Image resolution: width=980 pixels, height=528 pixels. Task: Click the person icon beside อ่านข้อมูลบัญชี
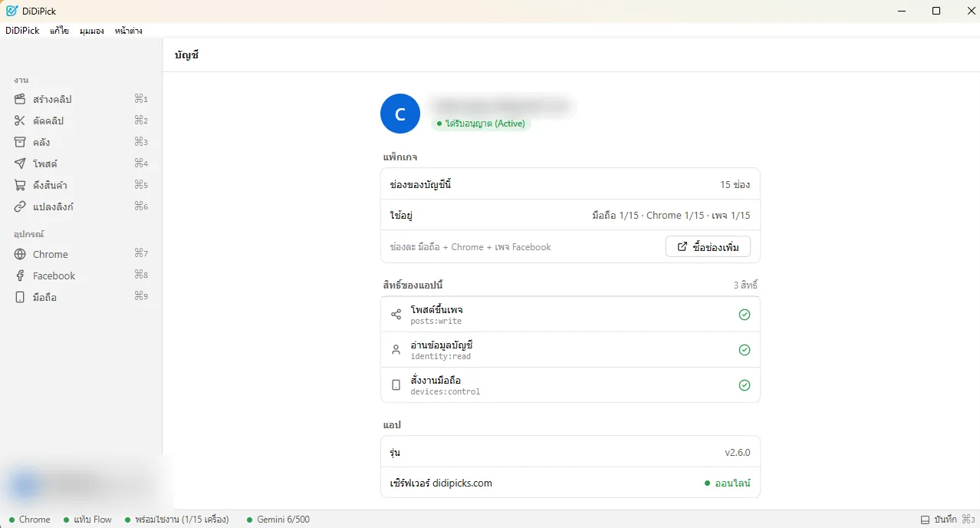[396, 350]
